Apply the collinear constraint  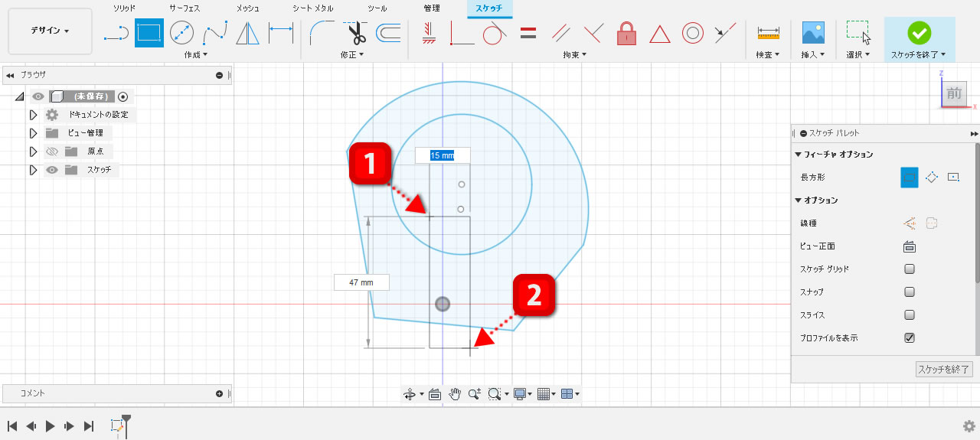(725, 33)
